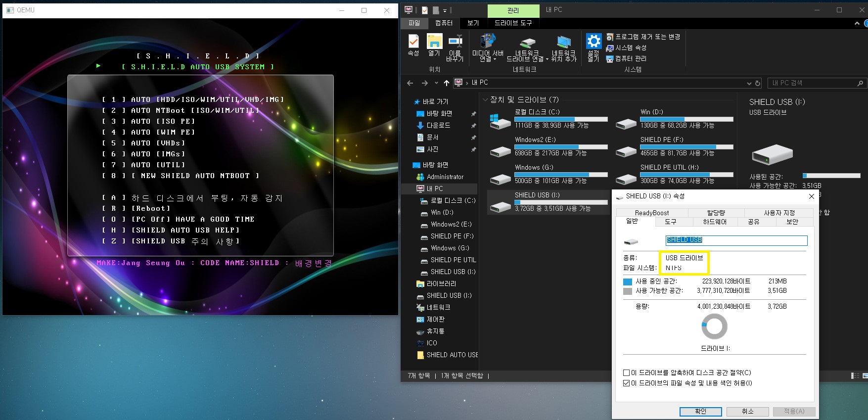Click the SHIELD USB volume label field
This screenshot has height=420, width=868.
pos(736,240)
